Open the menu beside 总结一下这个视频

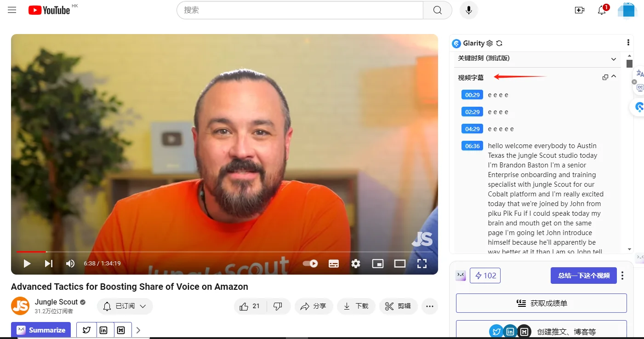click(622, 276)
